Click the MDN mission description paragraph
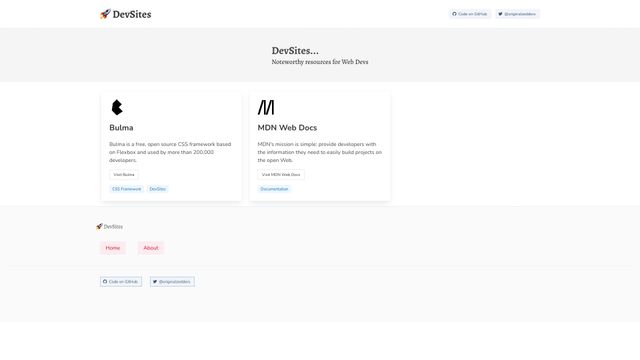640x360 pixels. click(x=320, y=152)
